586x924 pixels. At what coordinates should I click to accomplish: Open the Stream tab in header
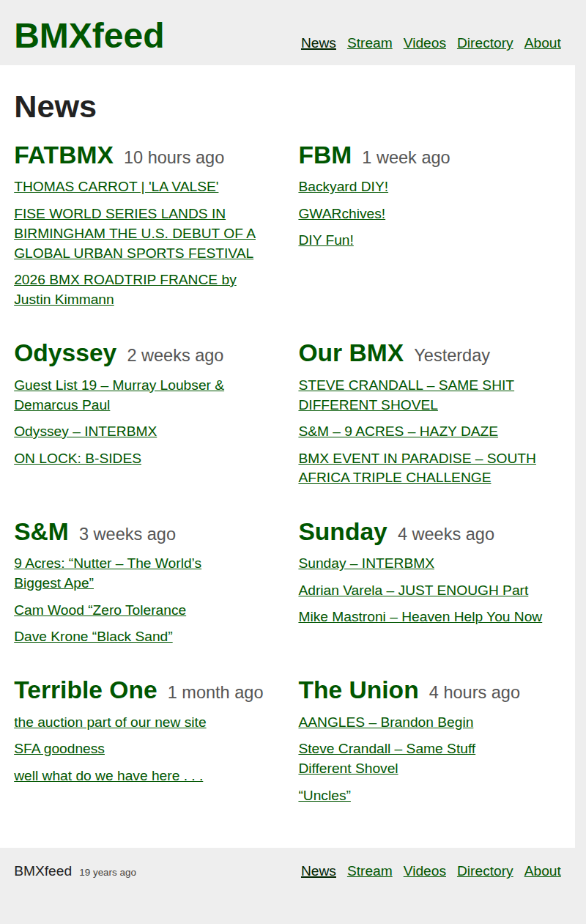click(x=369, y=43)
